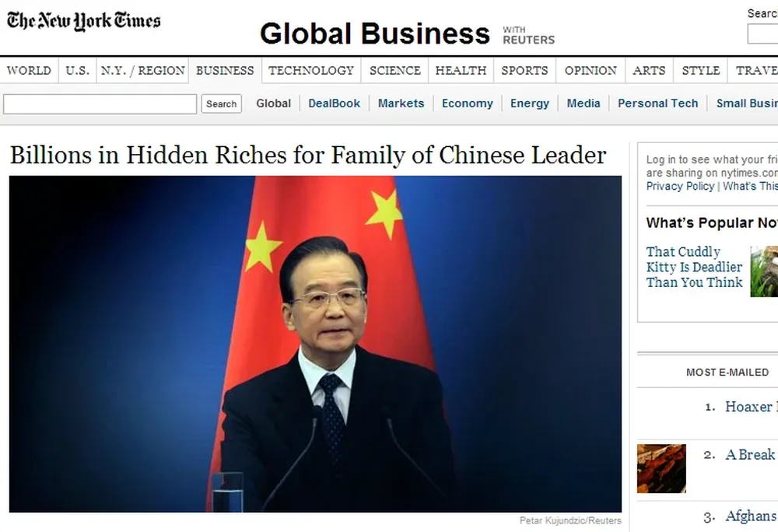
Task: Open the cat thumbnail beside Cuddly Kitty story
Action: coord(764,271)
